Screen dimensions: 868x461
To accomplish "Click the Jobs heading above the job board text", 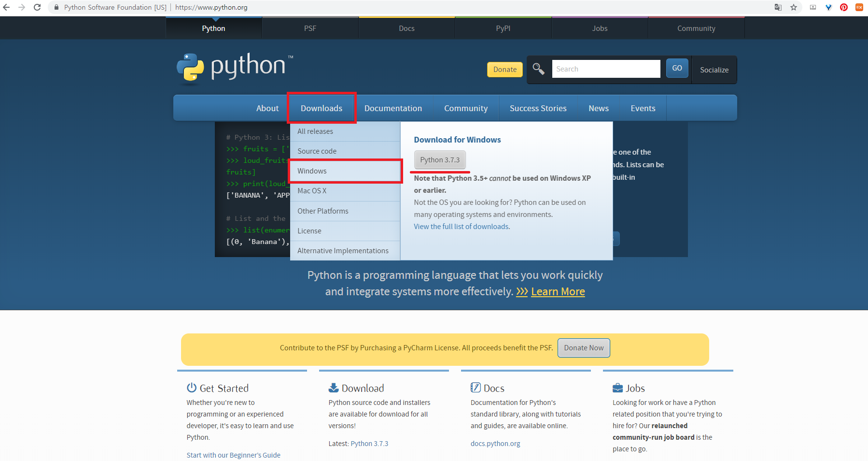I will [635, 388].
